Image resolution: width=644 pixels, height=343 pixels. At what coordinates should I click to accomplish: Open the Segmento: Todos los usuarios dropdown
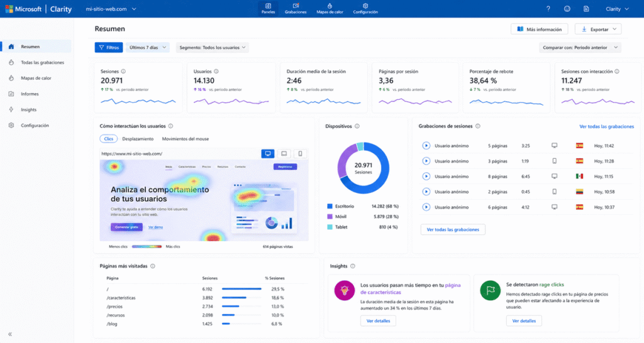click(213, 47)
